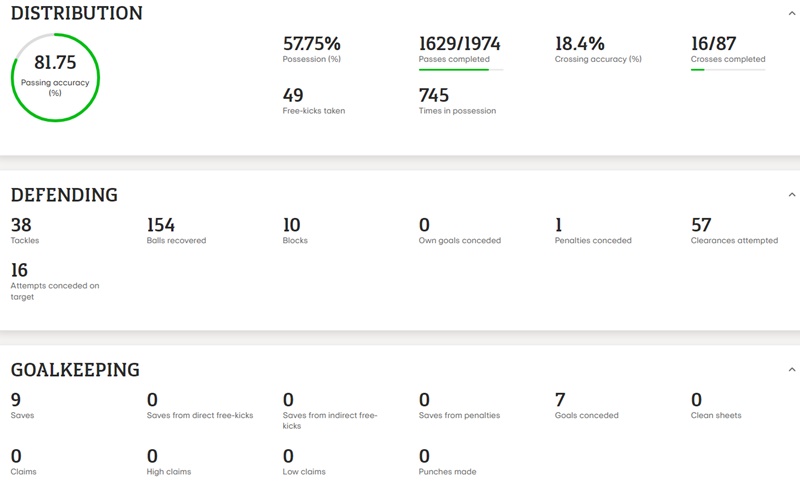The width and height of the screenshot is (800, 483).
Task: Click the 1629/1974 passes completed value
Action: [459, 44]
